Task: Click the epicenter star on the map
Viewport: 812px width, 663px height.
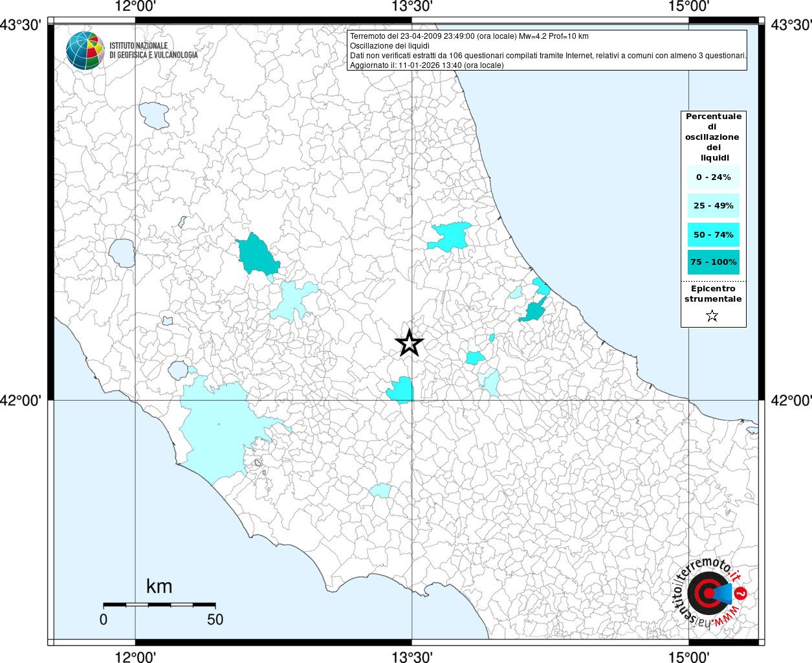Action: point(409,343)
